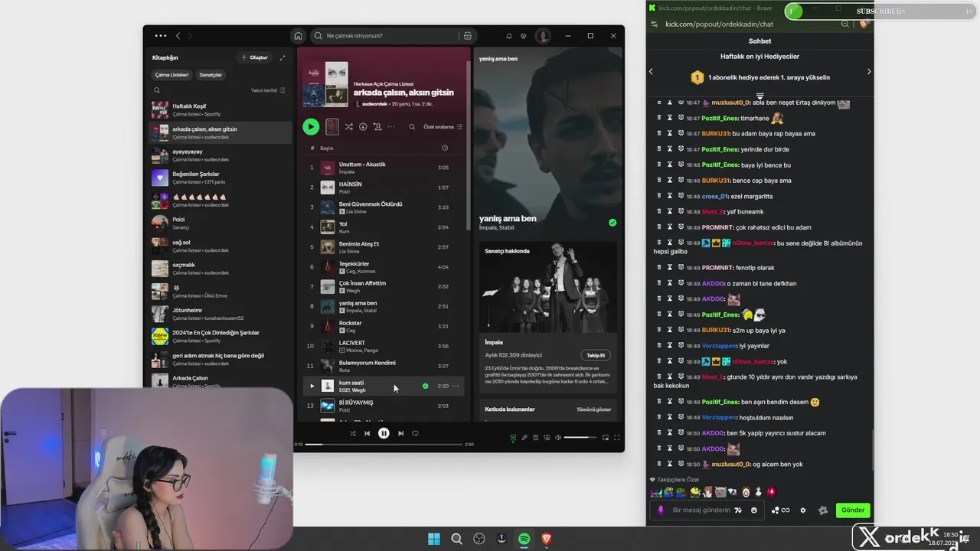Seek in the song progress bar

point(384,444)
